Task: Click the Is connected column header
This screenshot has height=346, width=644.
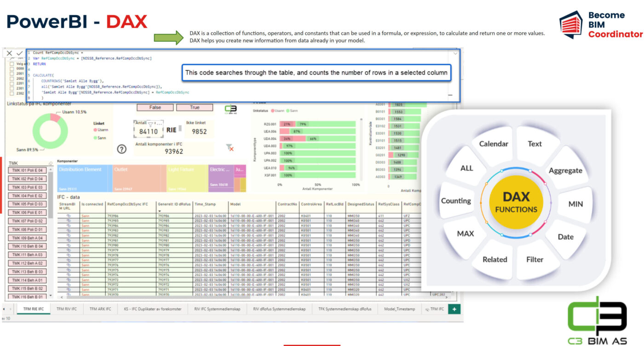Action: click(92, 204)
